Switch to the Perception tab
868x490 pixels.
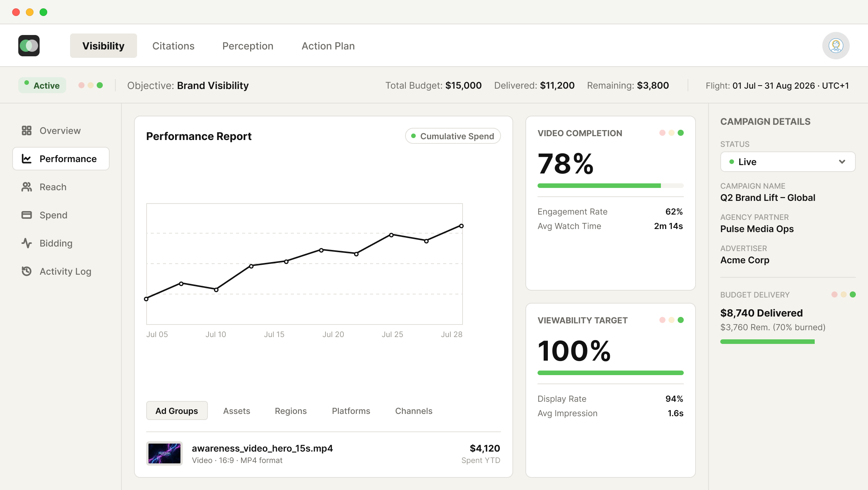tap(248, 46)
